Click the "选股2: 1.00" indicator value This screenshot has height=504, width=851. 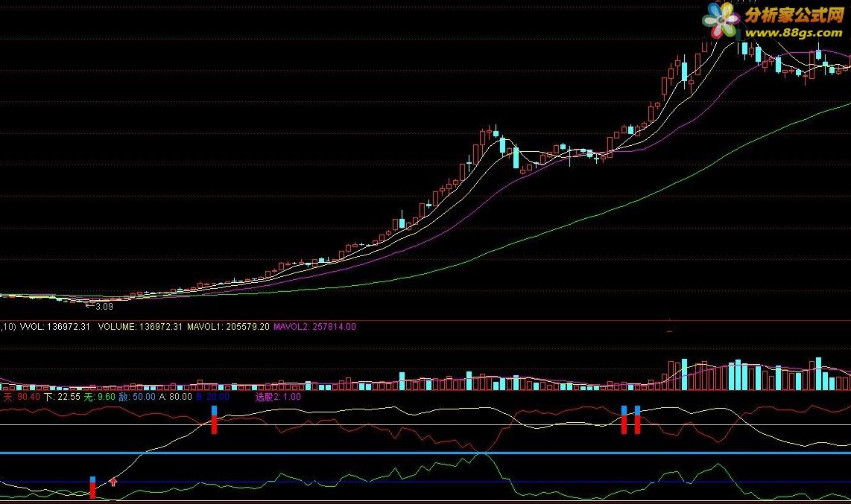click(278, 397)
